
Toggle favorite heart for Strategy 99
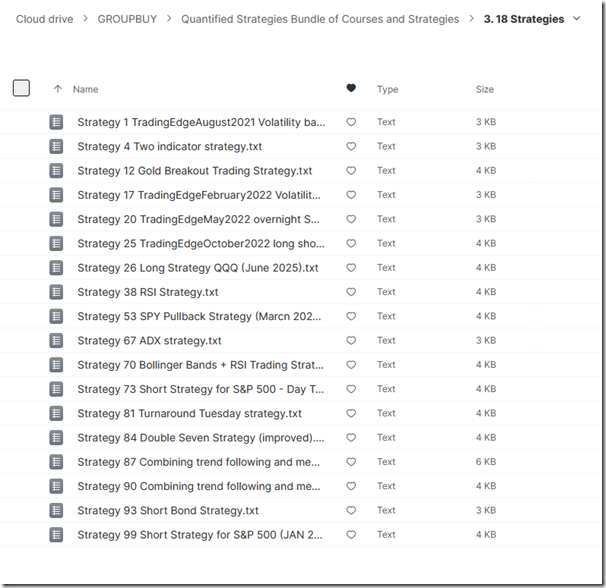point(351,535)
